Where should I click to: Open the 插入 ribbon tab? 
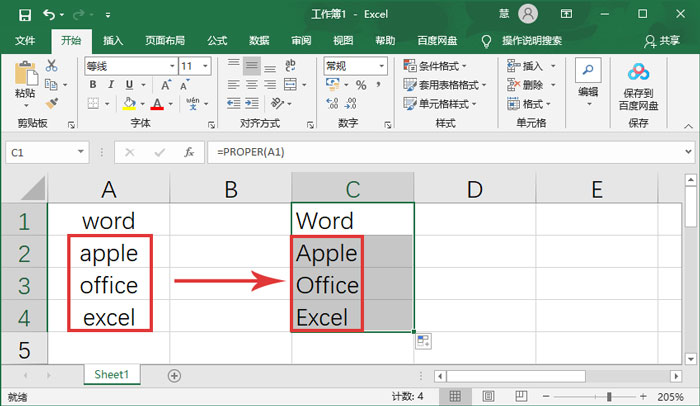point(113,41)
